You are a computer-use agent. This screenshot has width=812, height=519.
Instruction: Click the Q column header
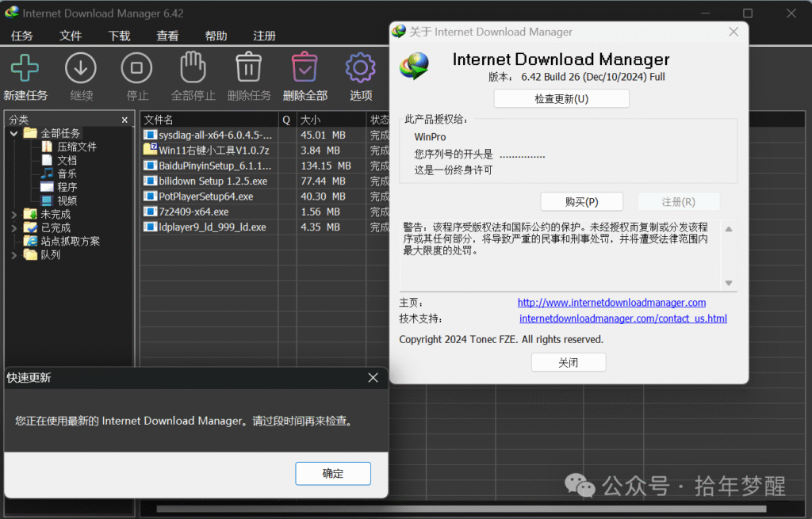[287, 120]
